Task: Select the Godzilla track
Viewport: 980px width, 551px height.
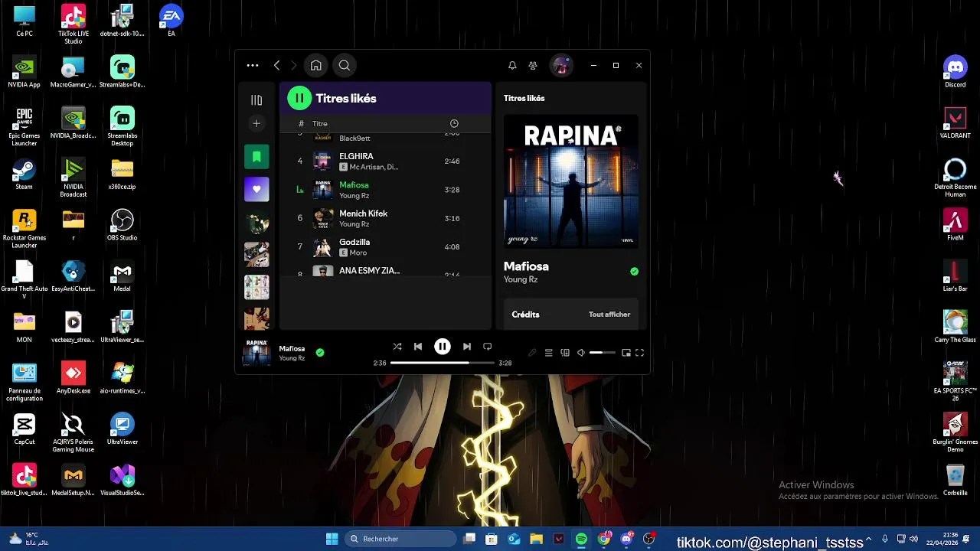Action: click(385, 246)
